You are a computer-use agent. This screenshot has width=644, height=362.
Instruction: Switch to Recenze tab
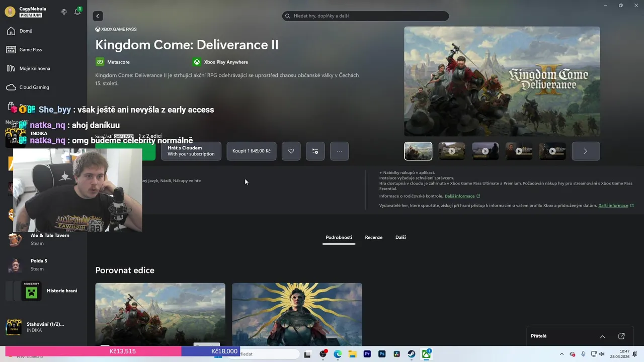374,237
